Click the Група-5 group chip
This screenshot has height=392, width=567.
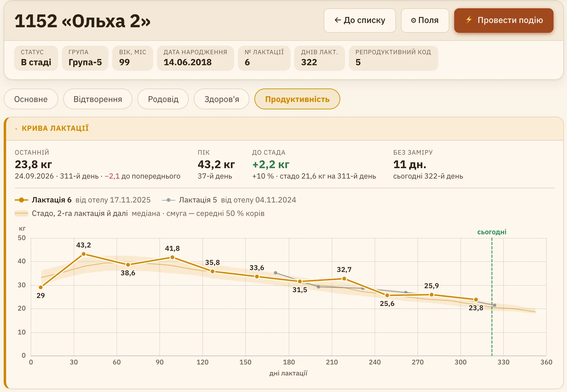pos(85,58)
